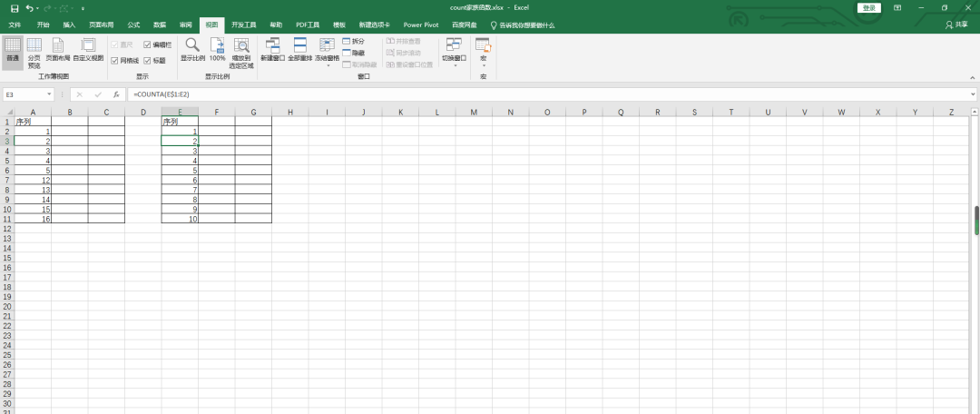Click cell E1 containing 序列
The width and height of the screenshot is (980, 414).
point(180,122)
